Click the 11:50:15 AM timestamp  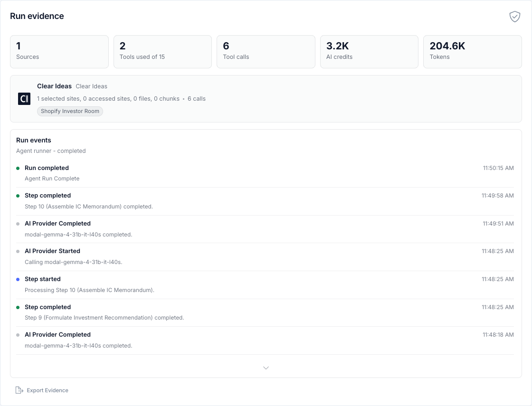point(498,168)
